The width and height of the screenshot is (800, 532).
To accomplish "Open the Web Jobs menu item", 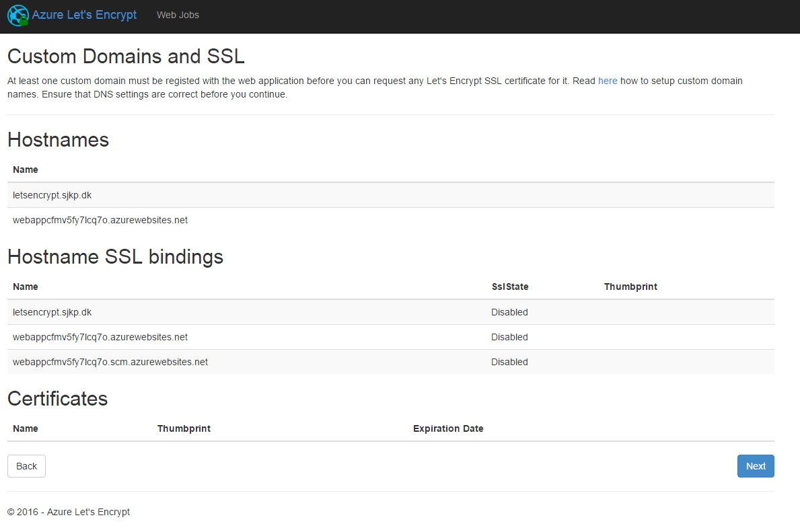I will point(178,15).
